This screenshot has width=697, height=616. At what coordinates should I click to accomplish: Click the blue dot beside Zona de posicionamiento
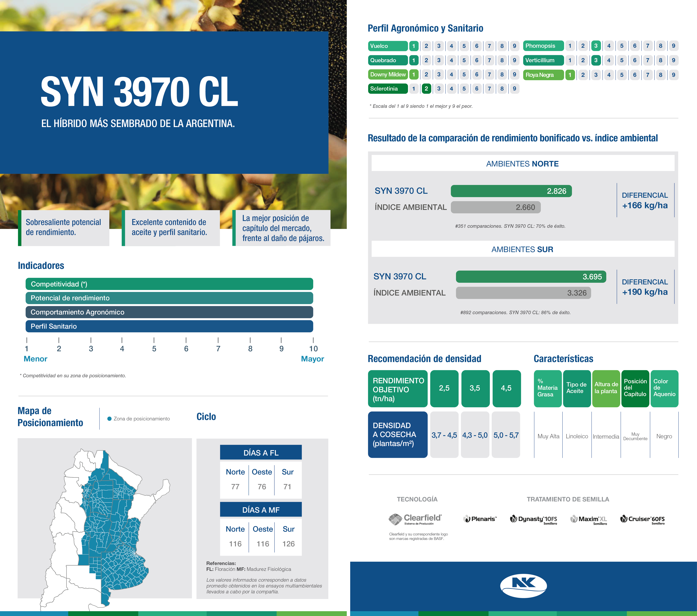pos(109,419)
